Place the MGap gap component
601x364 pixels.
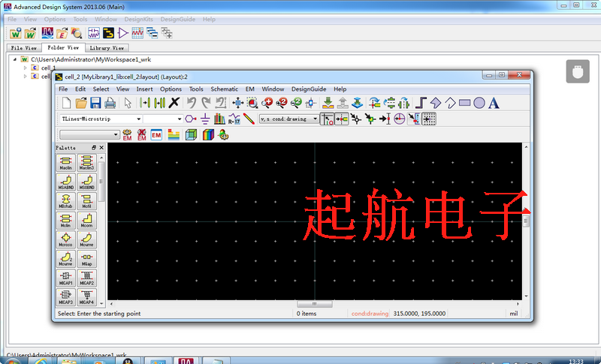tap(86, 258)
